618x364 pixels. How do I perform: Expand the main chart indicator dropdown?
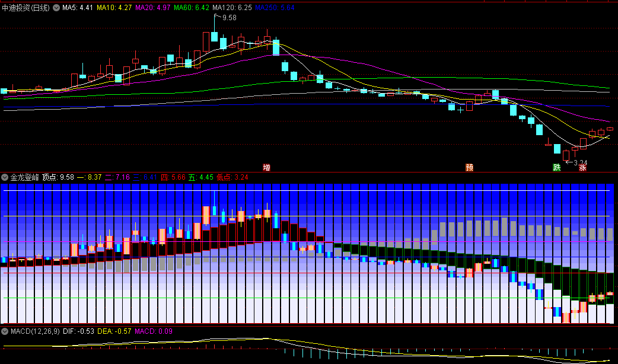pyautogui.click(x=56, y=8)
